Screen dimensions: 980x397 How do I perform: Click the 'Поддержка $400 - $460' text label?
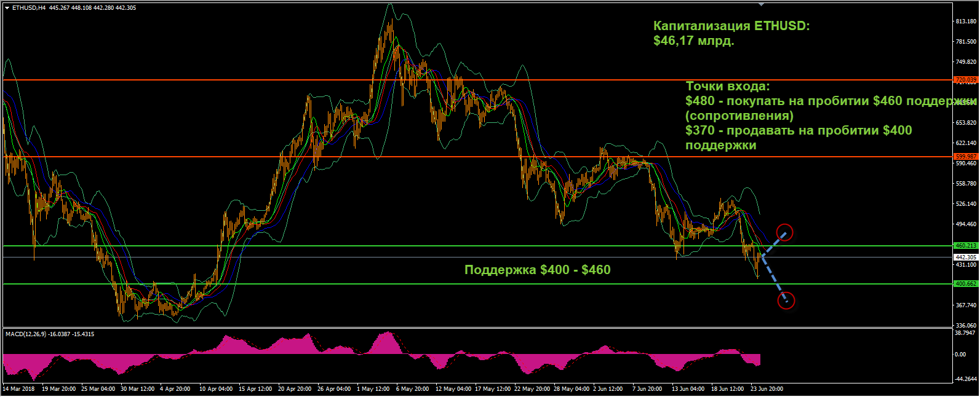[x=537, y=270]
